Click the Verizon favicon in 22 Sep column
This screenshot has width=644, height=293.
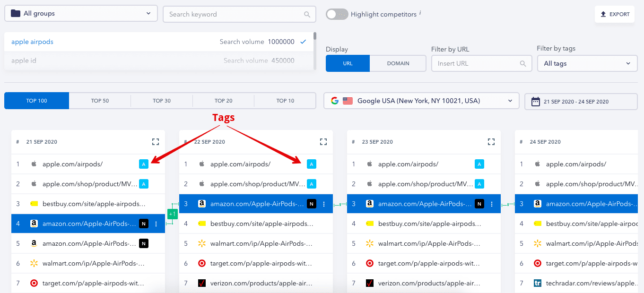coord(202,283)
